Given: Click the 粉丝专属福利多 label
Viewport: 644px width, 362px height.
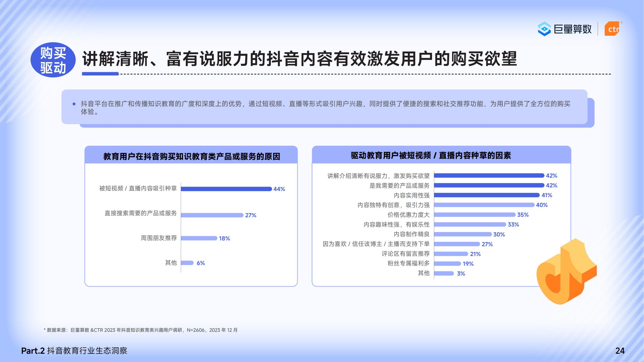Looking at the screenshot, I should tap(408, 263).
